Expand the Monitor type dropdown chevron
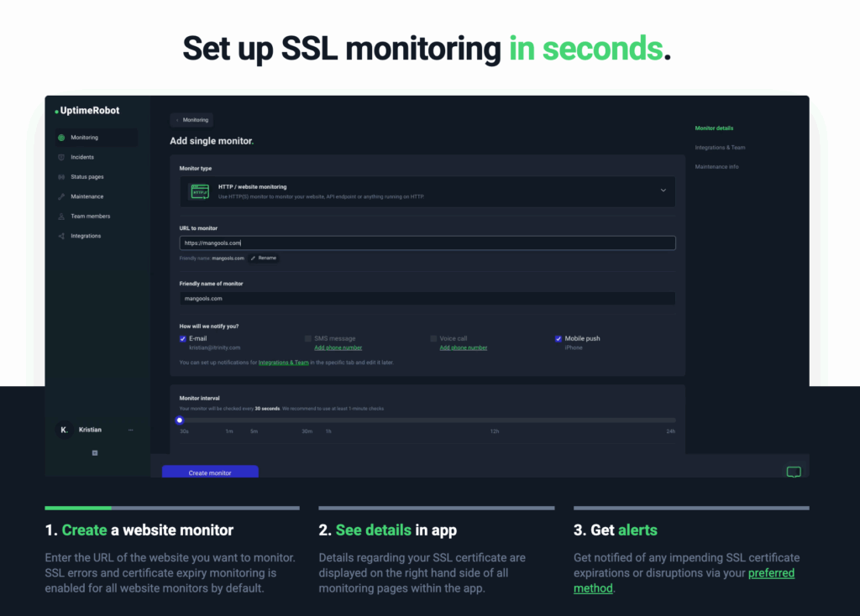This screenshot has width=860, height=616. pyautogui.click(x=663, y=191)
